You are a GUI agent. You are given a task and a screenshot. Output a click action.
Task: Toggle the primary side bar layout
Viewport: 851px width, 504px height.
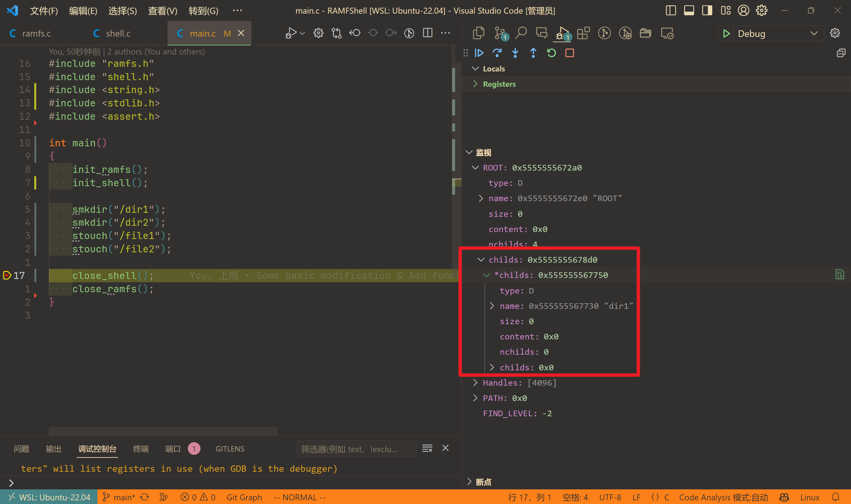(671, 11)
